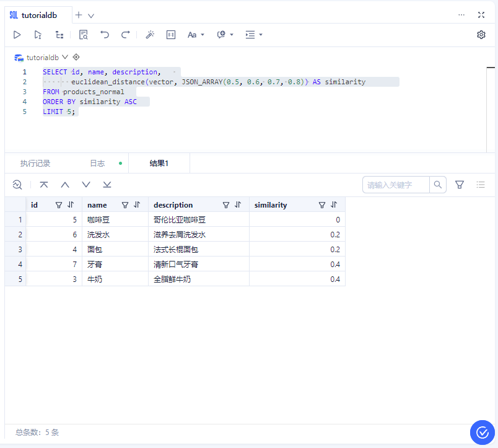Click the magic wand format SQL icon
The width and height of the screenshot is (498, 448).
tap(150, 35)
